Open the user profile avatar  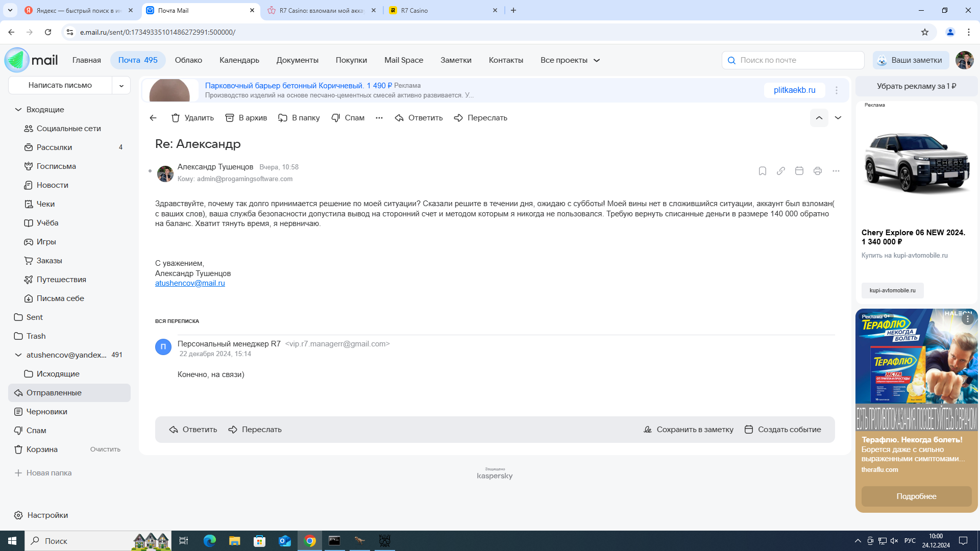tap(965, 60)
